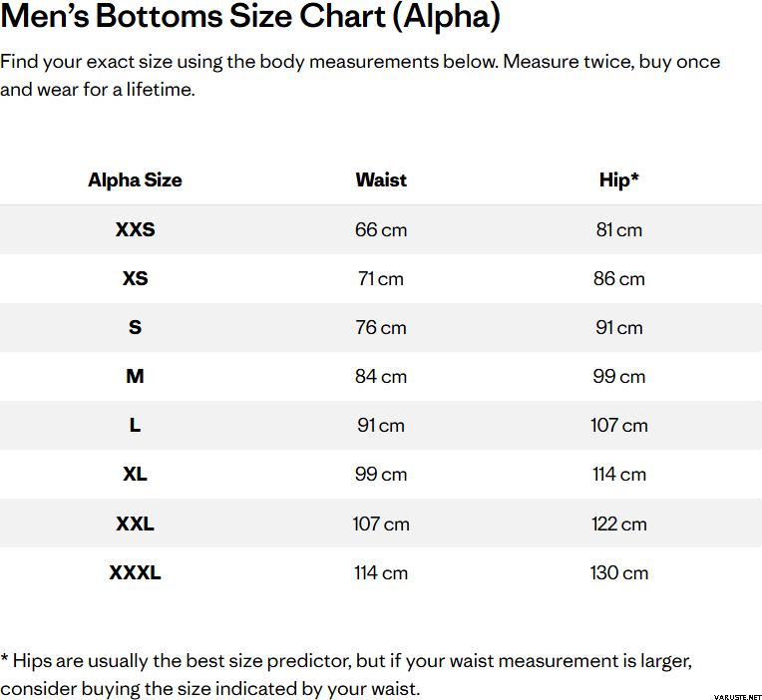Select the XXS size row label
Screen dimensions: 762x700
[135, 229]
